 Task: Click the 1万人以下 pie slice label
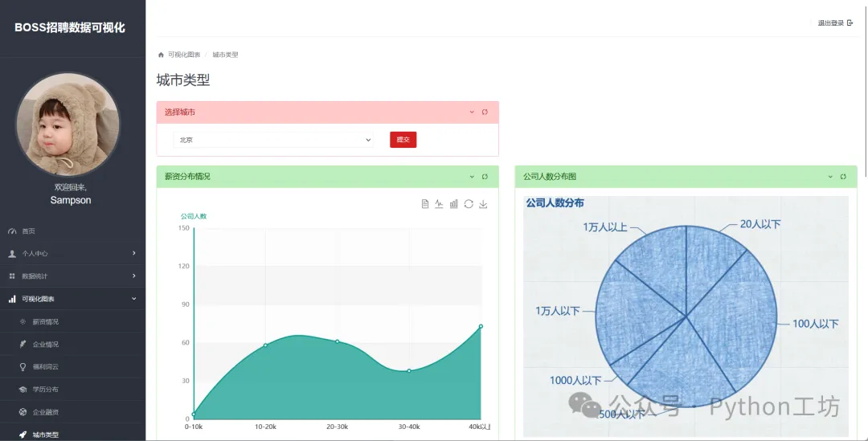(x=558, y=311)
